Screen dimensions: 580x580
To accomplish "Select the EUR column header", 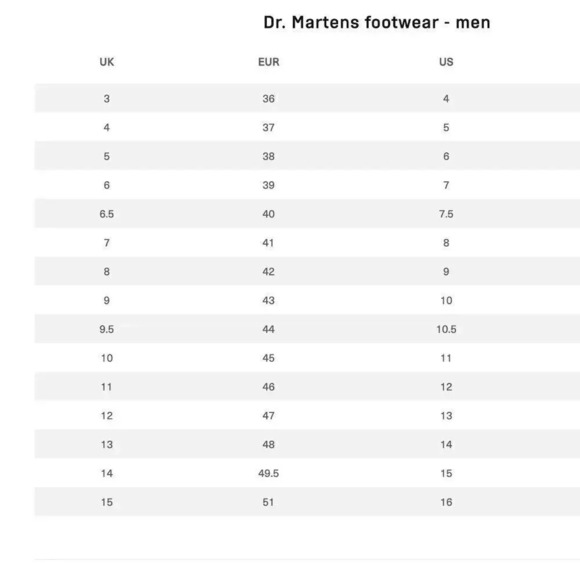I will point(269,62).
